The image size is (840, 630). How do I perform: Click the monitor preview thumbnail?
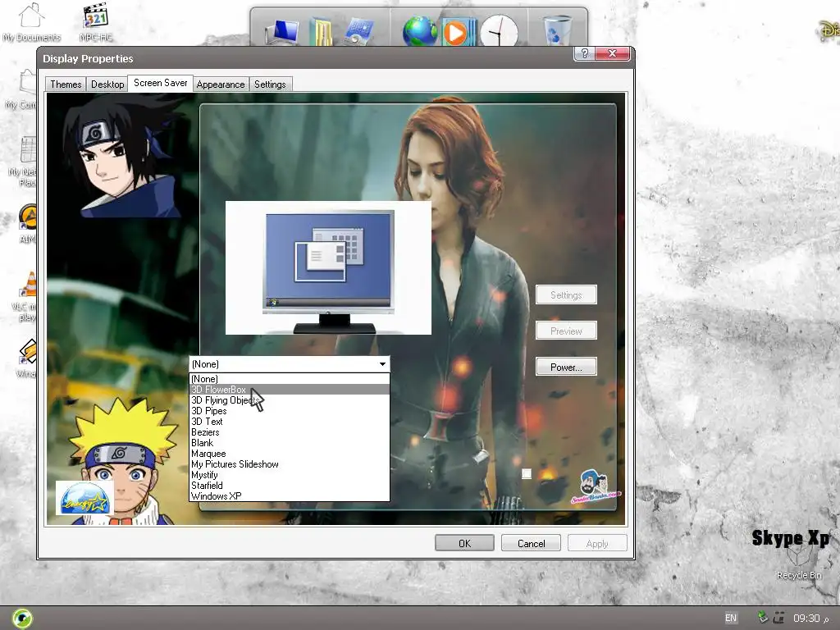pyautogui.click(x=328, y=268)
